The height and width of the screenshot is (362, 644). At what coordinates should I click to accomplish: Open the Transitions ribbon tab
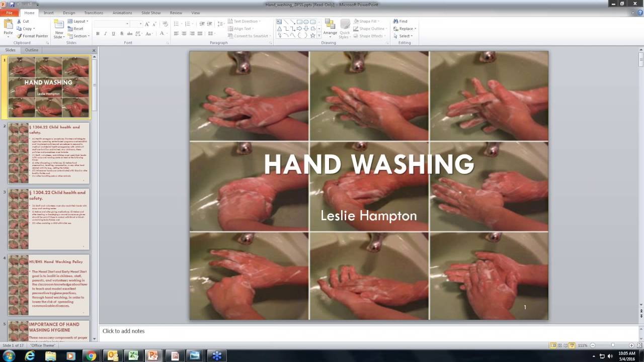[x=94, y=13]
